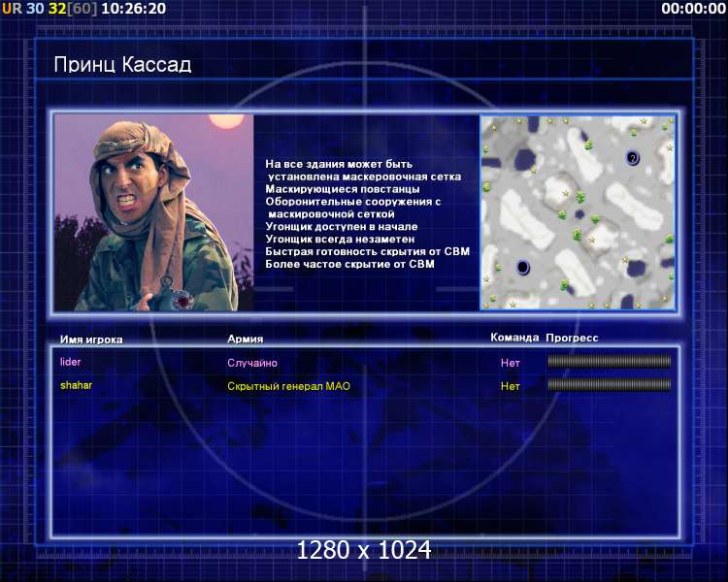Click the loading progress bar for lider
Viewport: 728px width, 582px height.
coord(609,362)
